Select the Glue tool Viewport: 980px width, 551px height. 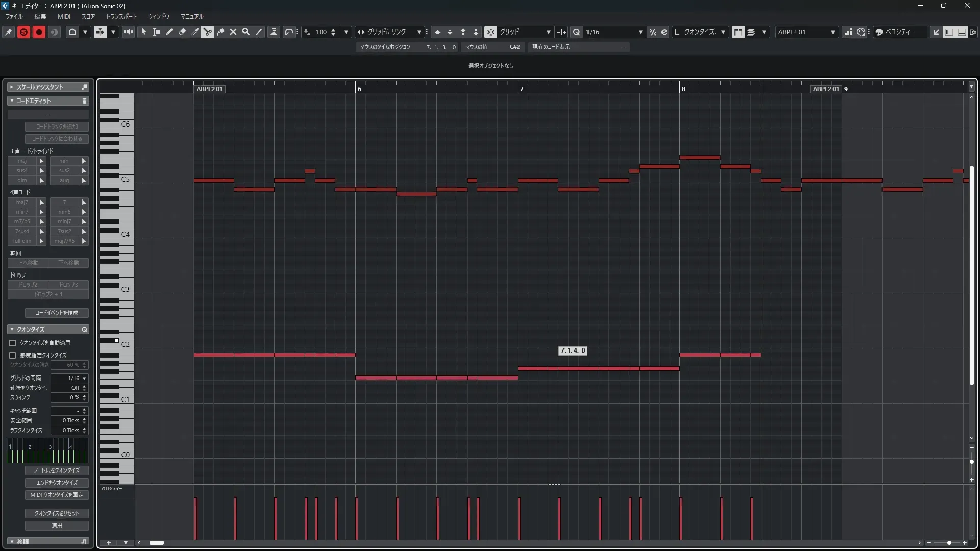[x=220, y=32]
